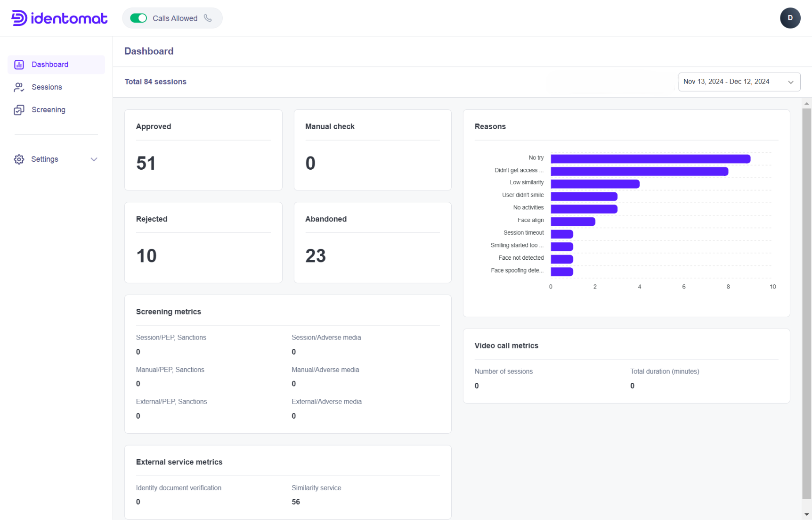
Task: Click the Manual/PEP, Sanctions label
Action: [170, 370]
